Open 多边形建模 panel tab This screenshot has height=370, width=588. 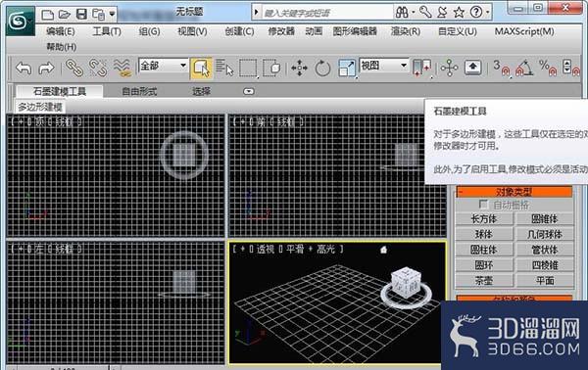(40, 107)
